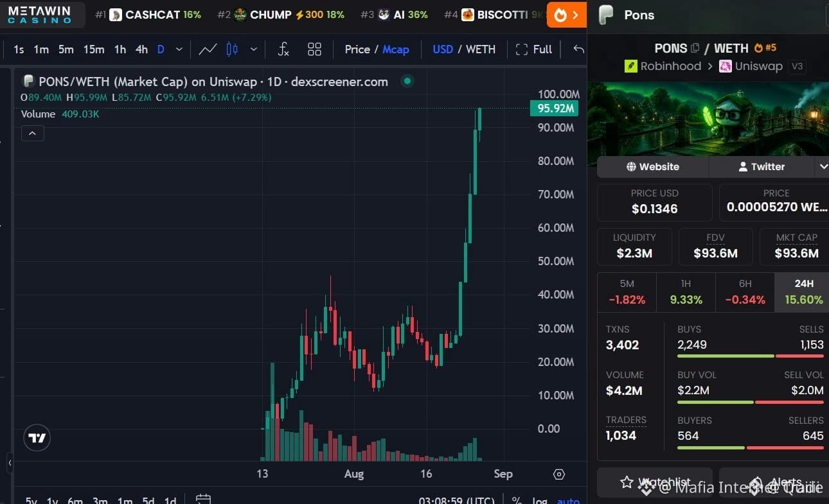Select the 1h chart timeframe

tap(120, 49)
